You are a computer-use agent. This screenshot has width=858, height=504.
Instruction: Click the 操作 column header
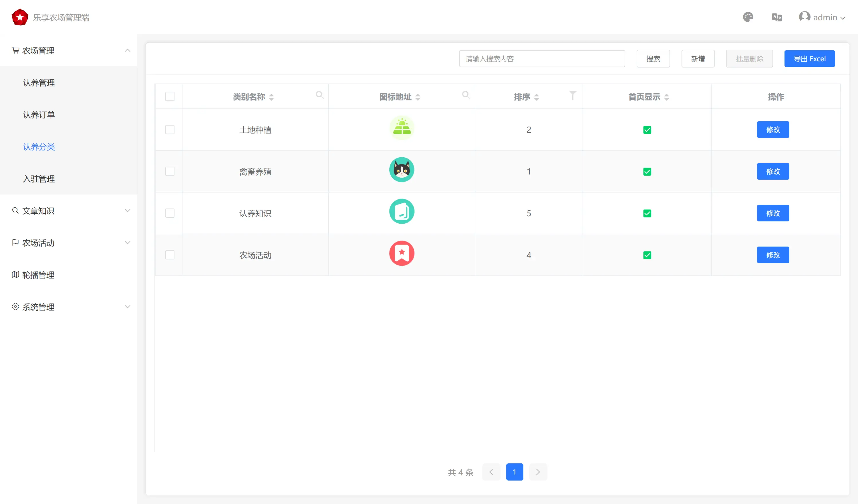pos(776,97)
